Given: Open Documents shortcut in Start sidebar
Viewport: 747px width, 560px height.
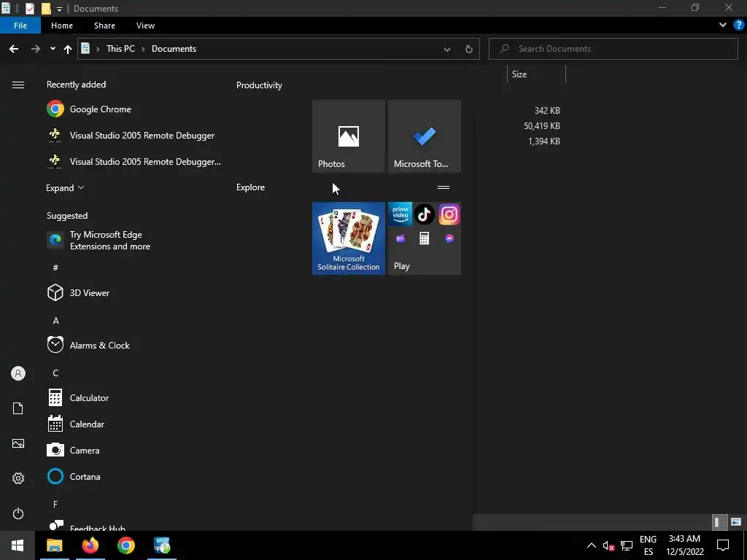Looking at the screenshot, I should [18, 408].
